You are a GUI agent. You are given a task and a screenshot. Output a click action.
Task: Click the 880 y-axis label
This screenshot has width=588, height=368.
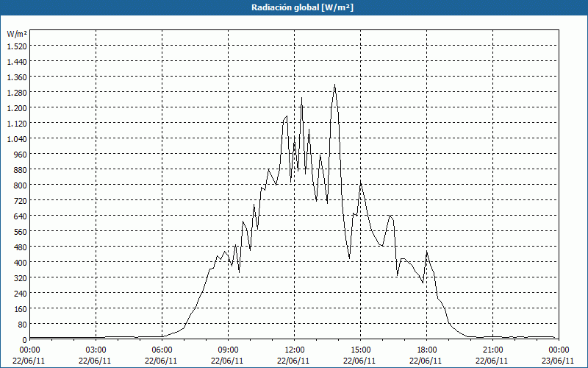pyautogui.click(x=21, y=170)
